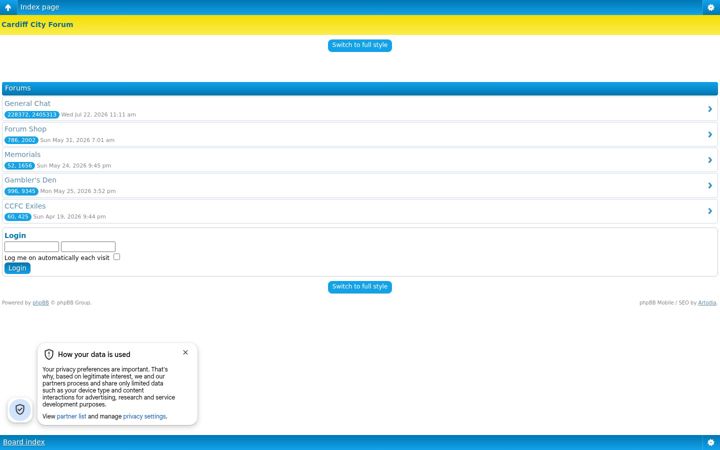Click the CCFC Exiles post count badge
The image size is (720, 450).
pyautogui.click(x=18, y=217)
